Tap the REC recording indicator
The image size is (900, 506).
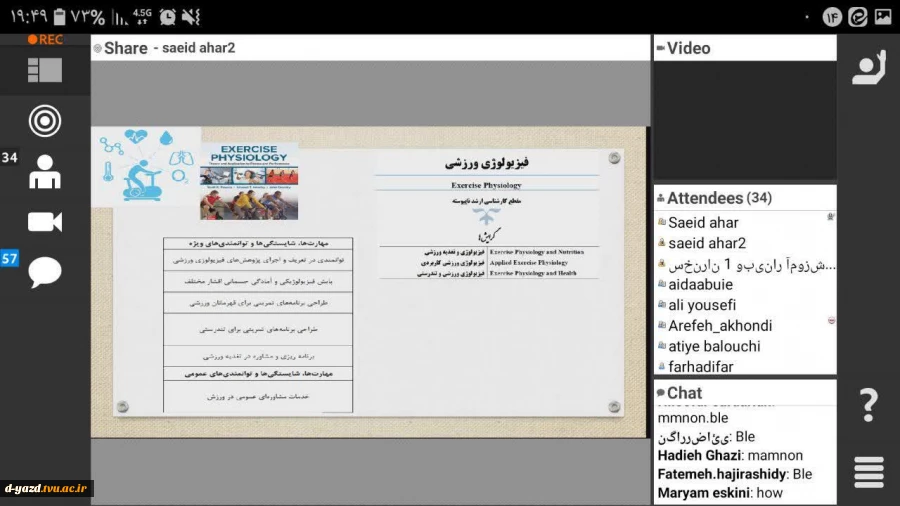coord(45,40)
